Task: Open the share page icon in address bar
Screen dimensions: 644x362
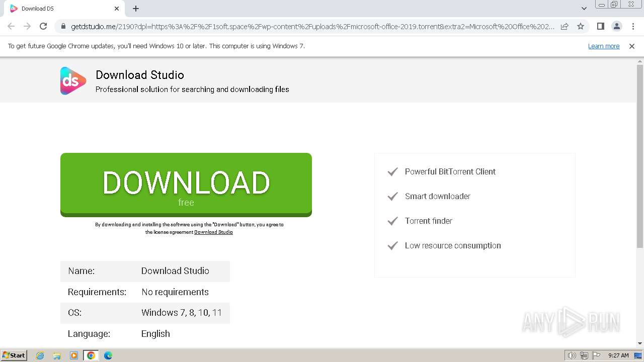Action: (565, 26)
